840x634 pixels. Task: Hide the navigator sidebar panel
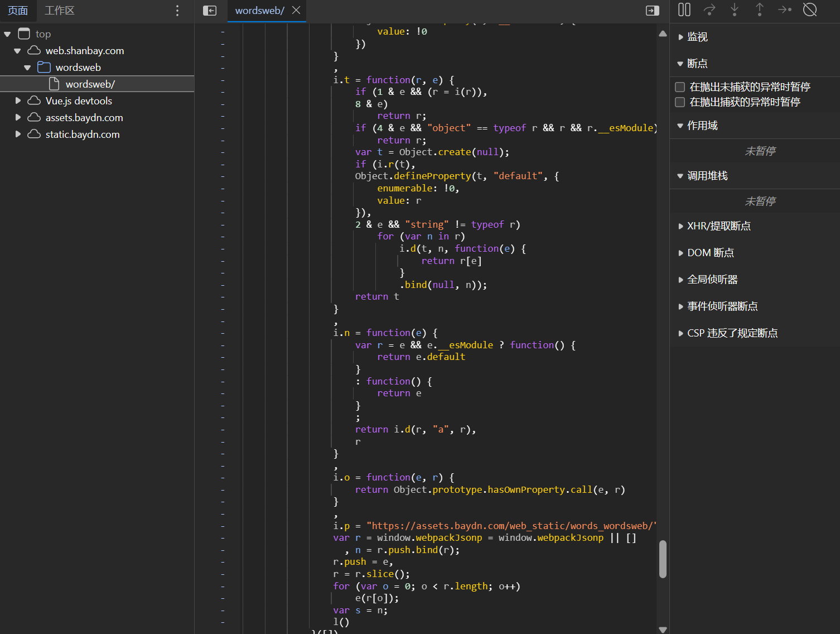click(x=210, y=11)
